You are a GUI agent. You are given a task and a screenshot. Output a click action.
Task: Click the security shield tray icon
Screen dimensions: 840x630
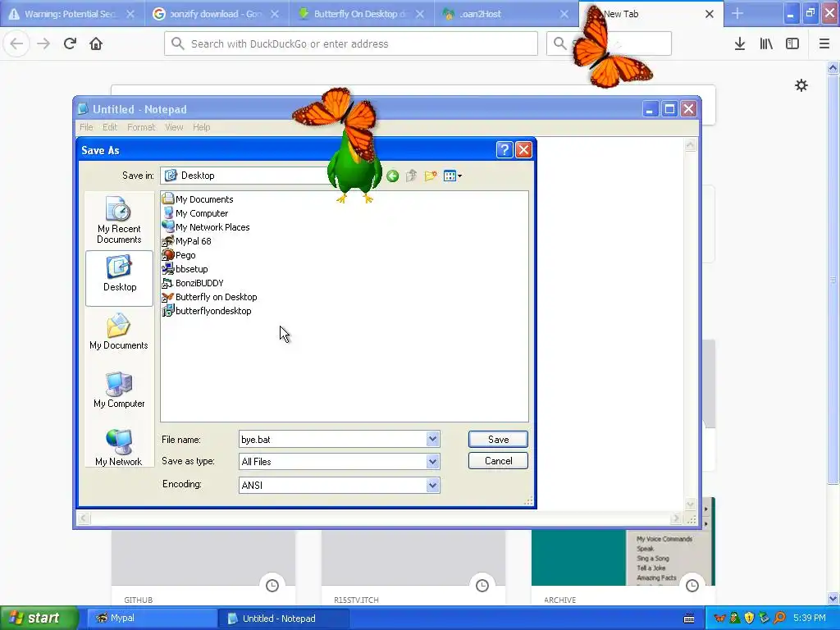click(750, 619)
